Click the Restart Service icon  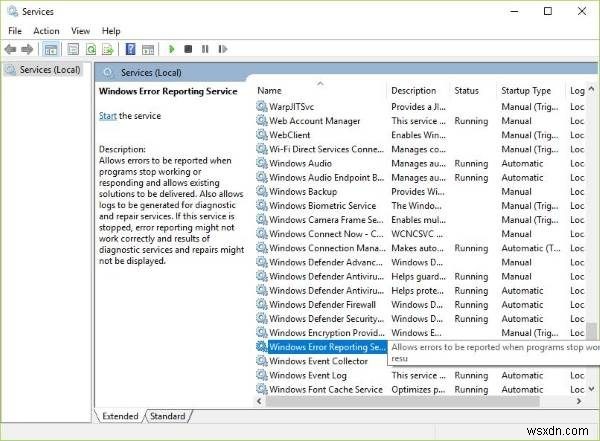[223, 49]
